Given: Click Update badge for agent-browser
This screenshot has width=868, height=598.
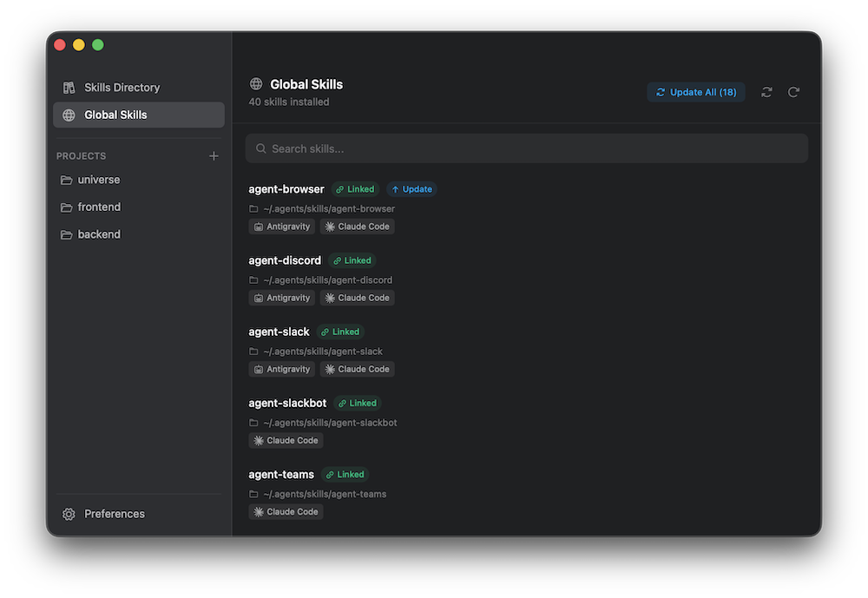Looking at the screenshot, I should 411,189.
